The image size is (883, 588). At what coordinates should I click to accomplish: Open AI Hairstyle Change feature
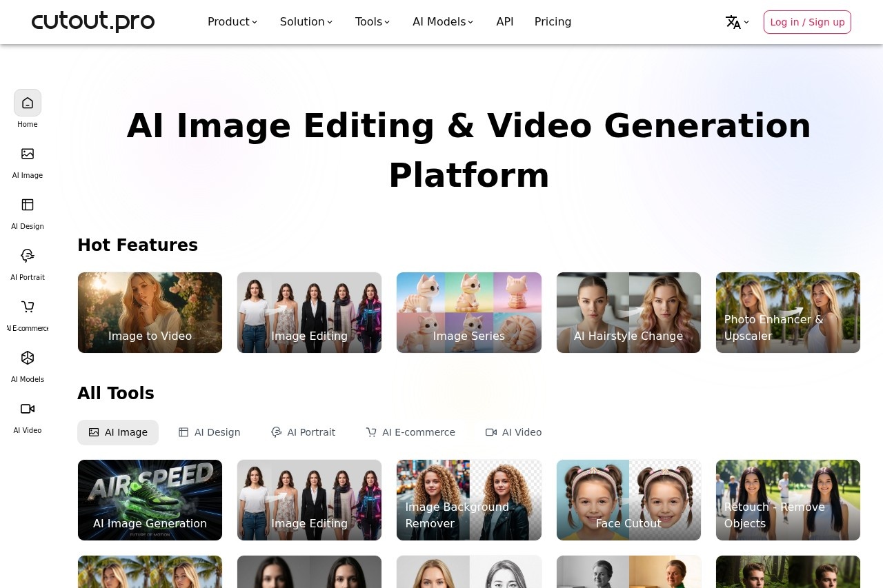click(628, 312)
